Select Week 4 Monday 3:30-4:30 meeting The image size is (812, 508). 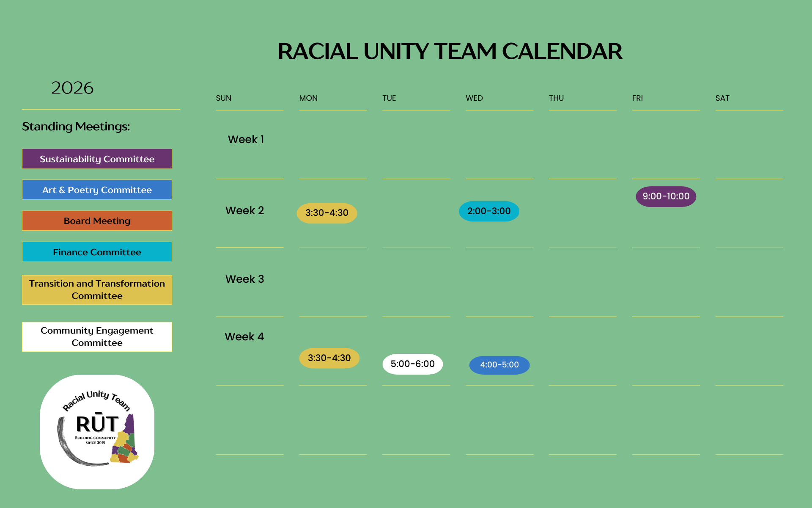(329, 358)
